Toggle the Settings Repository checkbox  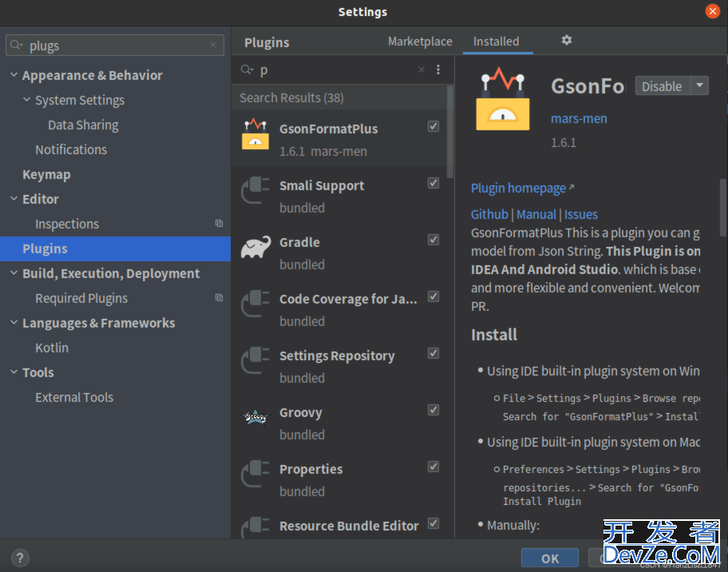pyautogui.click(x=433, y=353)
